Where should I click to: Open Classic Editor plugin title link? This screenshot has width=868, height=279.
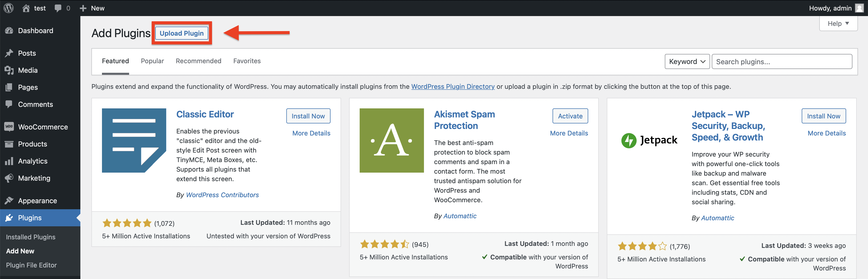[x=205, y=114]
